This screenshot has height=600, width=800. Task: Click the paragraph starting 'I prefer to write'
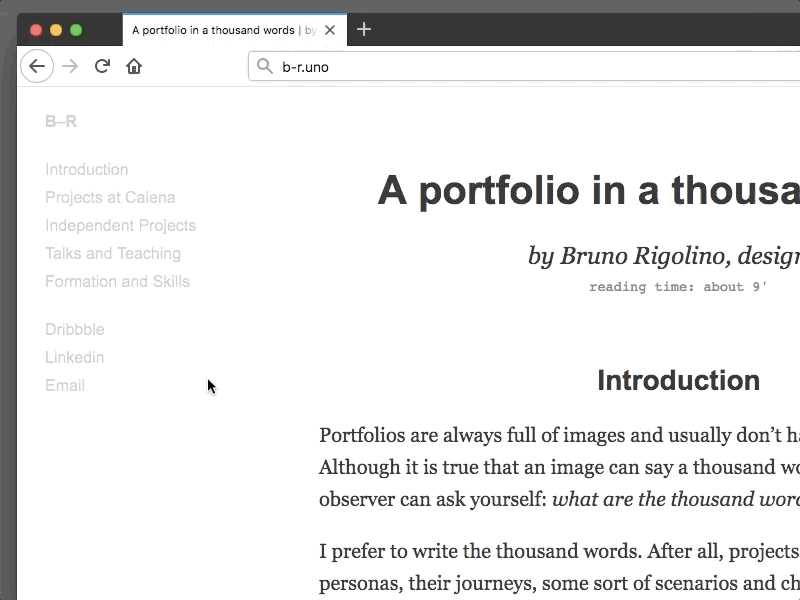click(x=559, y=567)
